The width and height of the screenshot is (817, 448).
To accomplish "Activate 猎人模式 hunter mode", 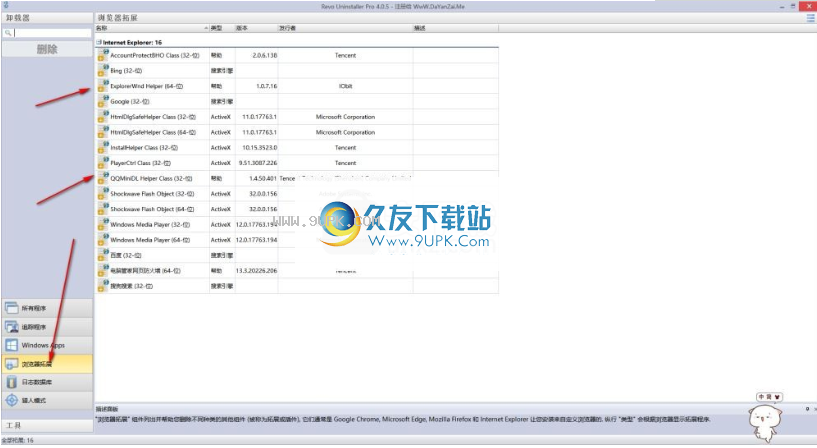I will (47, 400).
